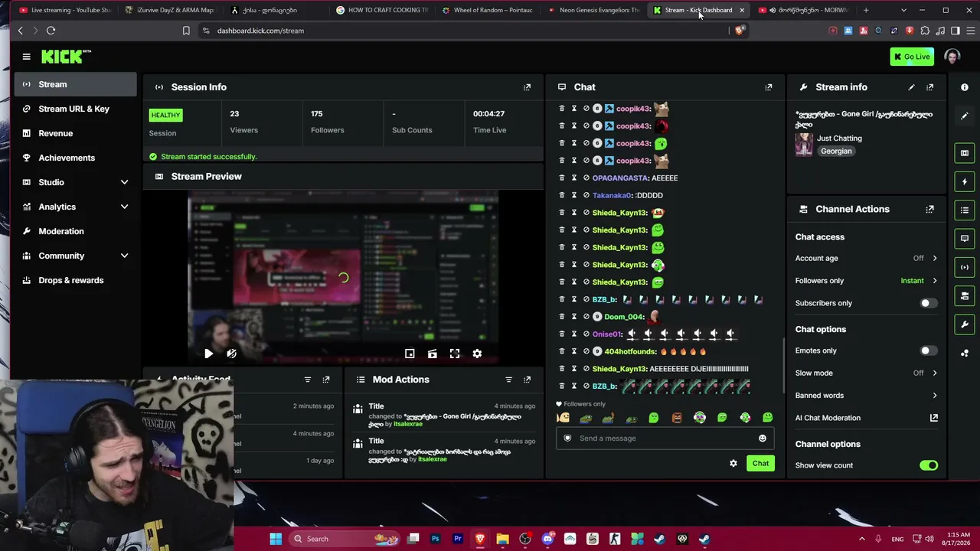Filter the Mod Actions list
Image resolution: width=980 pixels, height=551 pixels.
click(x=508, y=380)
